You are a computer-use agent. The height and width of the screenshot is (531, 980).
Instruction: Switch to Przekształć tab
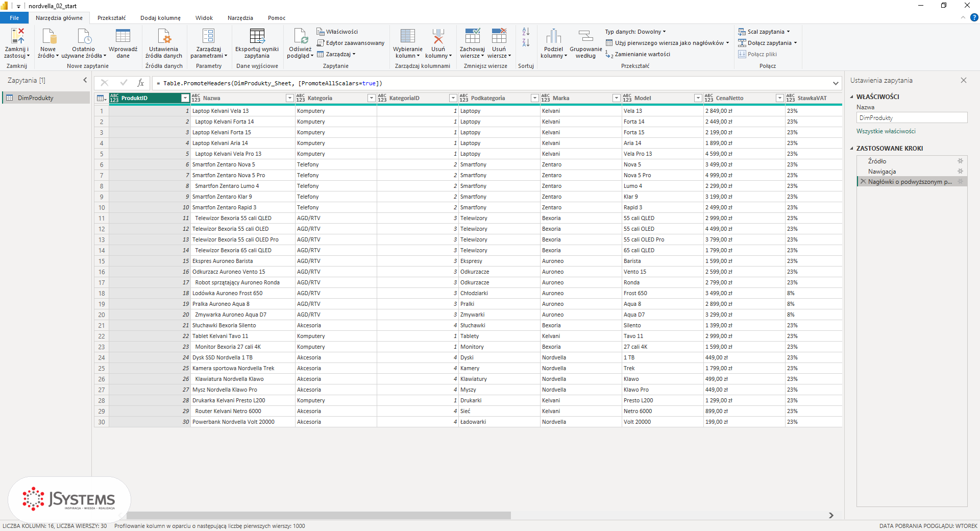tap(111, 18)
